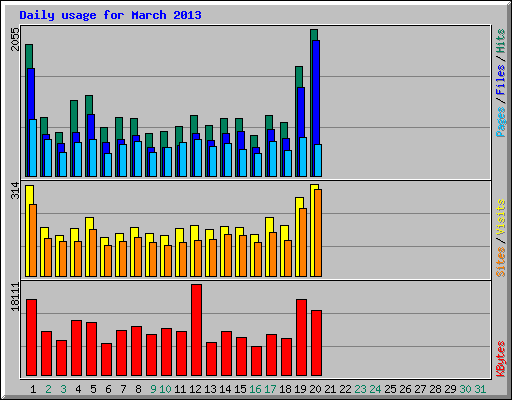Select day 9 on the bottom axis
The height and width of the screenshot is (400, 512).
[153, 389]
